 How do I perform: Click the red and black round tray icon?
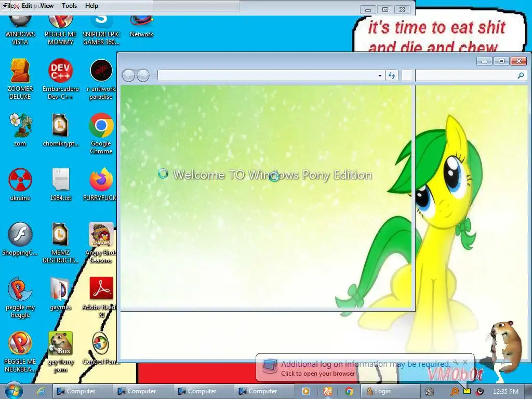(x=480, y=392)
